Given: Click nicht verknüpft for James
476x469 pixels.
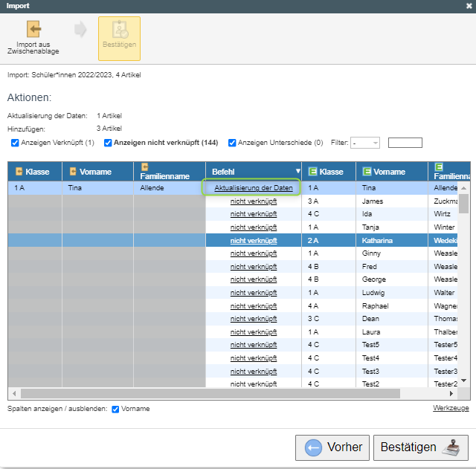Looking at the screenshot, I should tap(254, 201).
